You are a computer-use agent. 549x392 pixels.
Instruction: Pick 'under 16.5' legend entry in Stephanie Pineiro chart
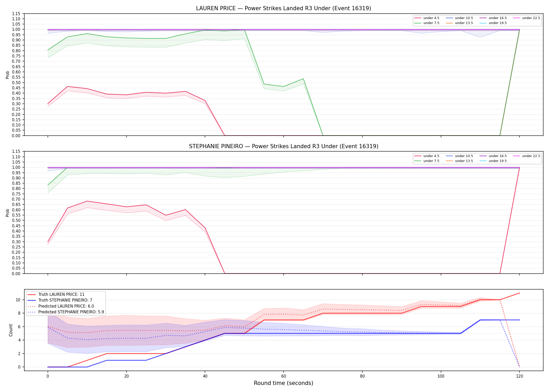pos(493,156)
